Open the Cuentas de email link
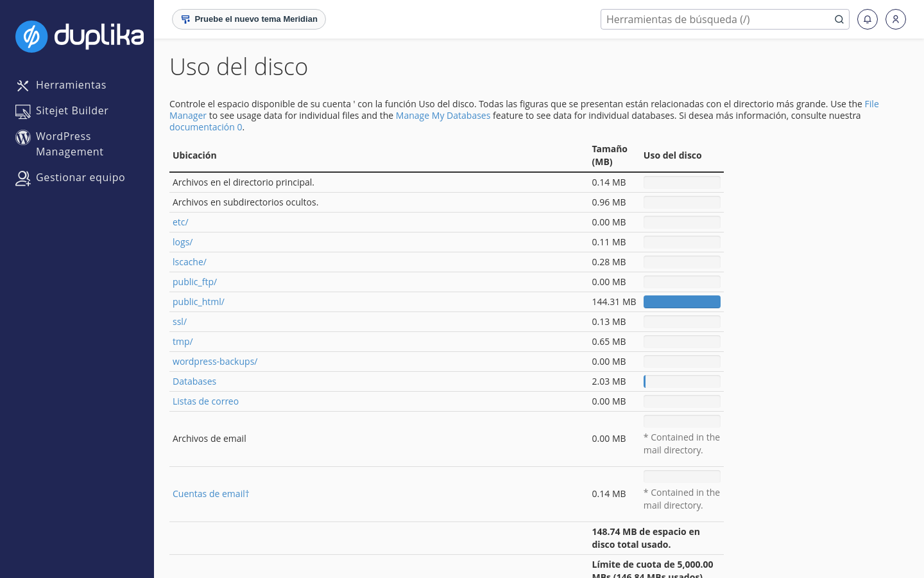The width and height of the screenshot is (924, 578). click(210, 494)
